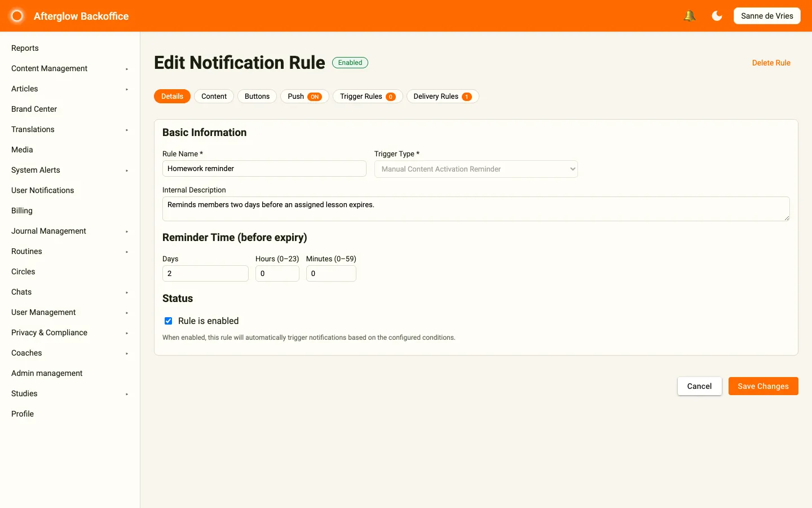Open Billing in the sidebar
This screenshot has width=812, height=508.
[x=70, y=211]
